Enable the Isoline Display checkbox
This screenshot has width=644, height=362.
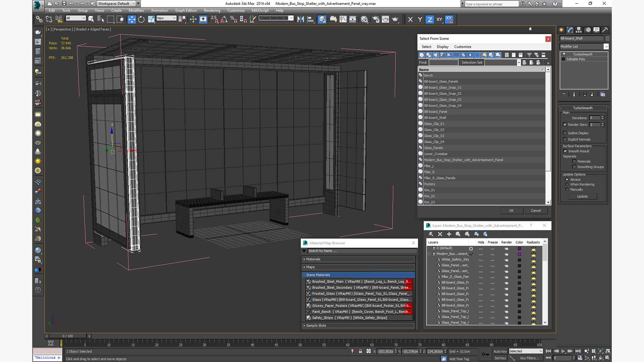click(x=565, y=133)
